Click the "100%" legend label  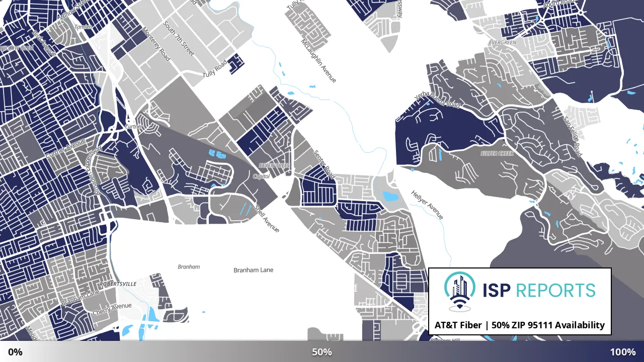coord(623,352)
